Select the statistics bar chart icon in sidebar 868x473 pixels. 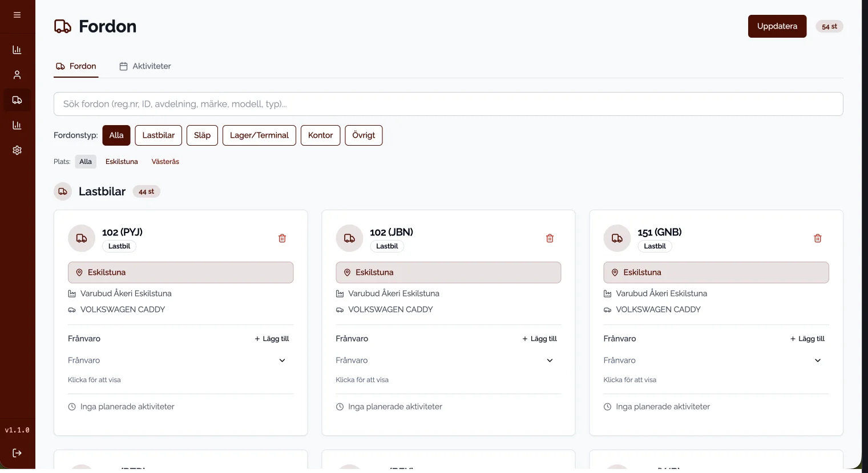(x=17, y=50)
